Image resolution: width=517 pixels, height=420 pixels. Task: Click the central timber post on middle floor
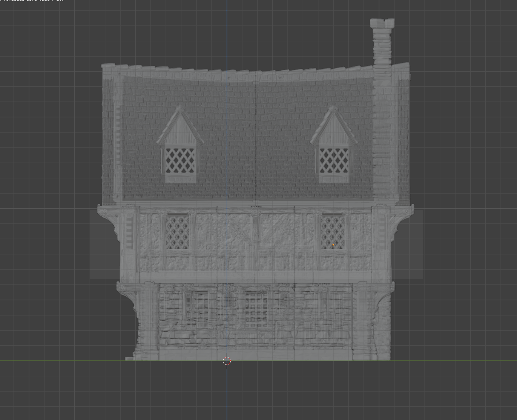[x=256, y=242]
